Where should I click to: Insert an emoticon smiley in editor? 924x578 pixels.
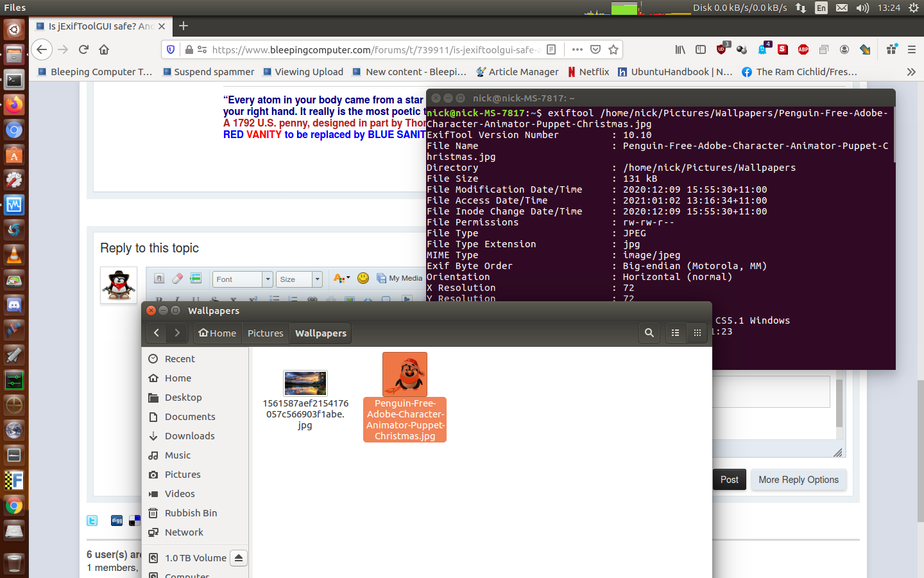coord(363,278)
